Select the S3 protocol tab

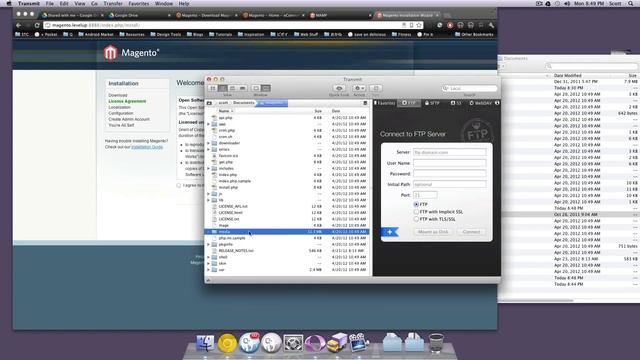click(x=456, y=103)
